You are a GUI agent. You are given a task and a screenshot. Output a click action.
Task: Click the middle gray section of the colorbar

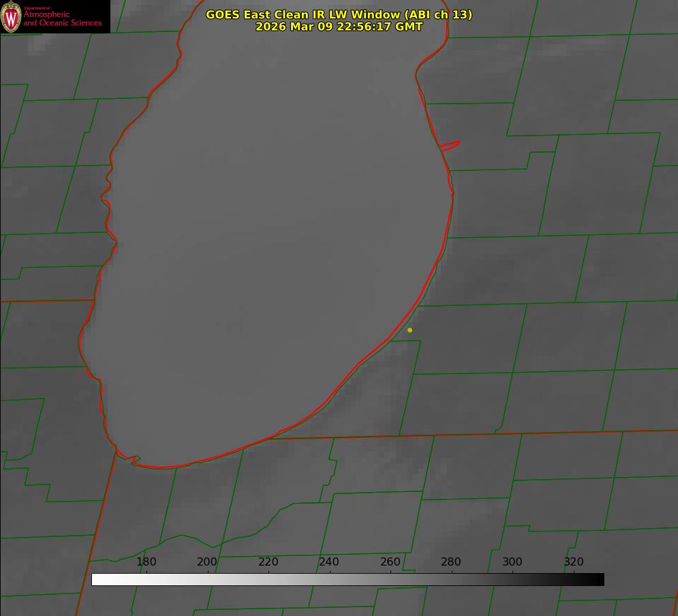click(x=348, y=579)
